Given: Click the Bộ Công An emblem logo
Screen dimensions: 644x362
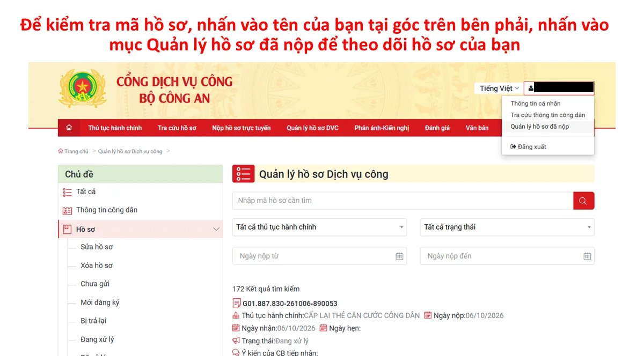Looking at the screenshot, I should click(83, 88).
